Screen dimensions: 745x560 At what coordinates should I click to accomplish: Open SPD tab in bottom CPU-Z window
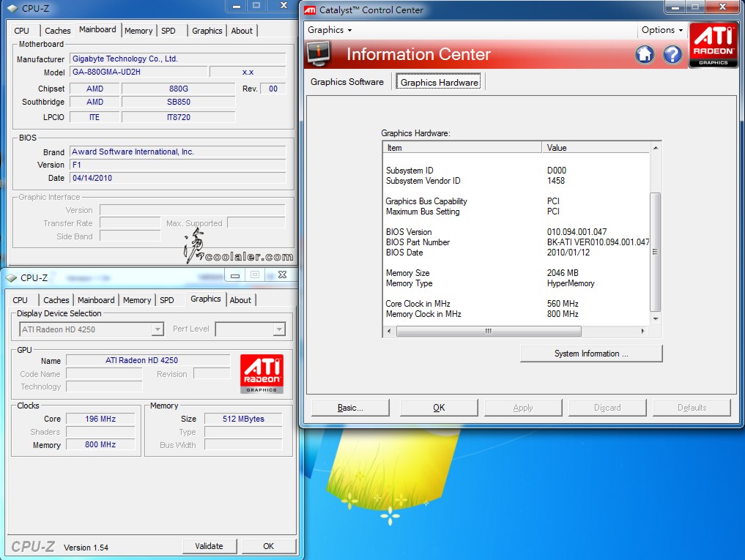167,300
